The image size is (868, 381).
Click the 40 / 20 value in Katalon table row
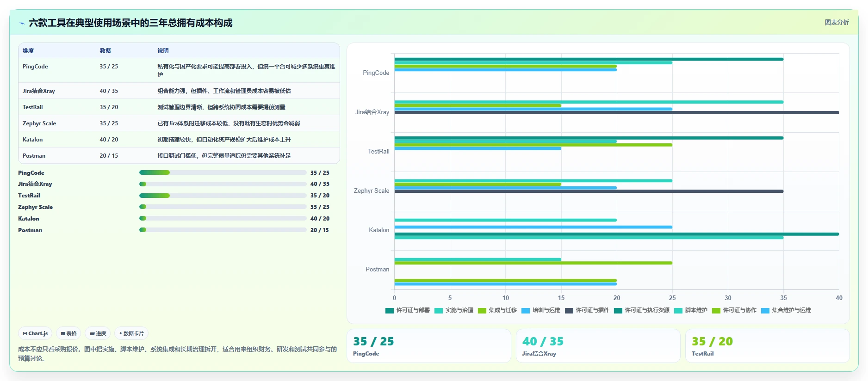[109, 140]
